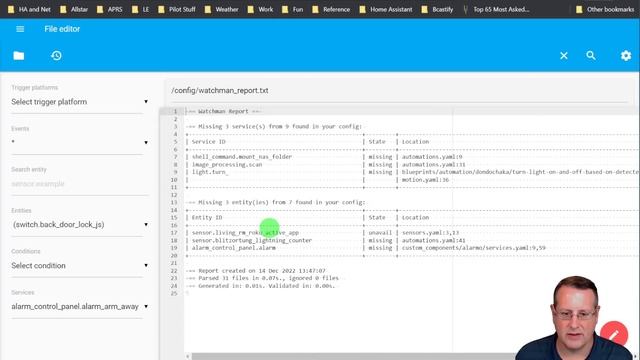Open File editor settings gear
The width and height of the screenshot is (640, 360).
pyautogui.click(x=626, y=56)
